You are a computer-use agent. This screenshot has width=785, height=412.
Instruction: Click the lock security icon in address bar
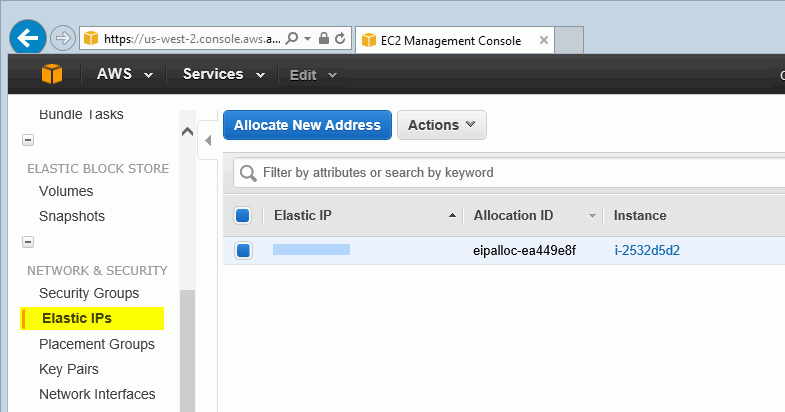324,39
